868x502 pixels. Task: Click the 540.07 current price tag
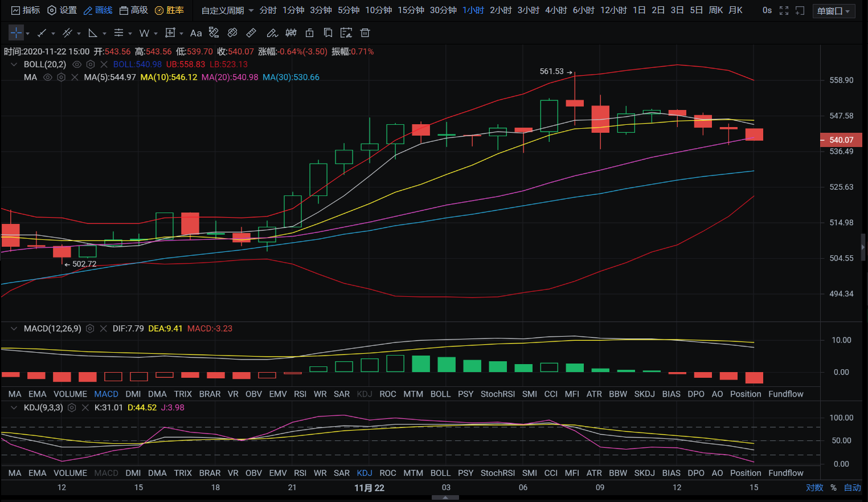click(x=841, y=140)
